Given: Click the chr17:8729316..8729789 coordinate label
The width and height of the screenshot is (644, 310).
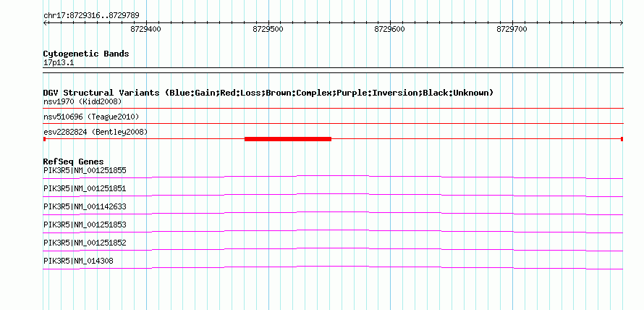Looking at the screenshot, I should [91, 15].
